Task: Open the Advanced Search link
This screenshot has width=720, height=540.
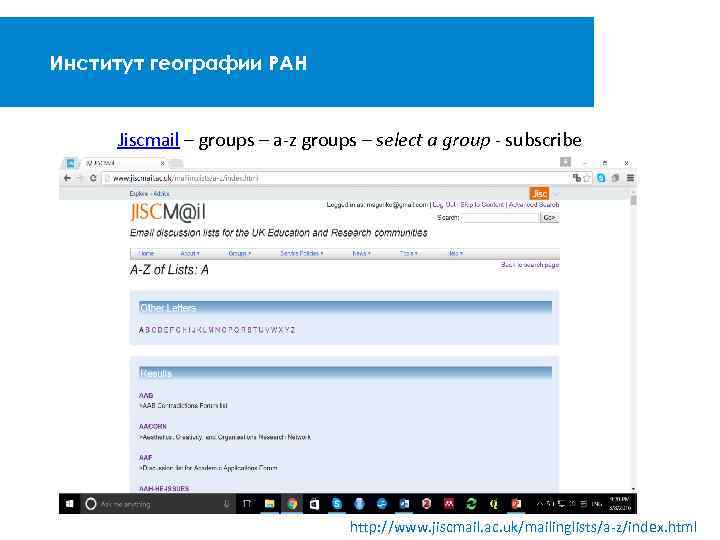Action: point(534,205)
